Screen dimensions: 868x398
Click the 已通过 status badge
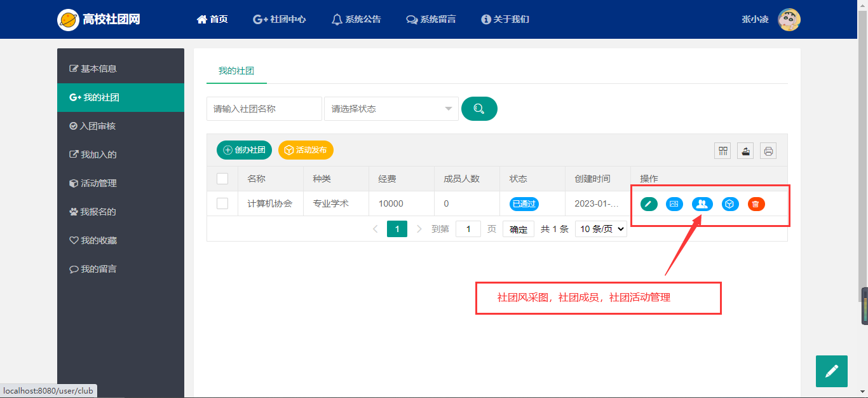(x=524, y=204)
